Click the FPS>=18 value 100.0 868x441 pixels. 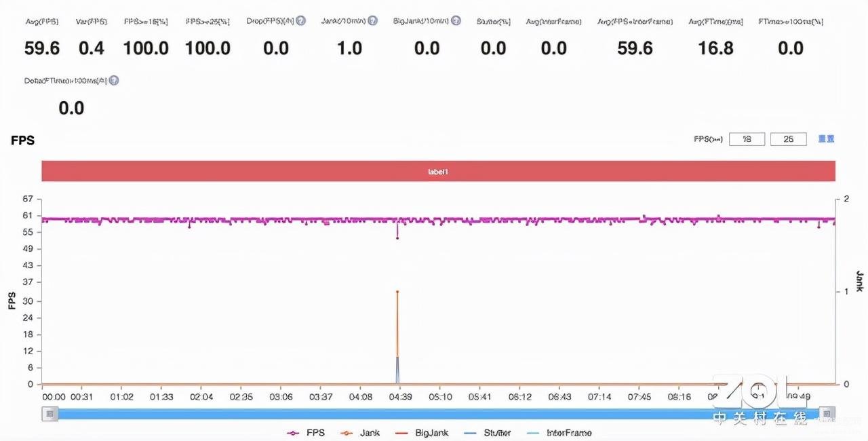[146, 48]
